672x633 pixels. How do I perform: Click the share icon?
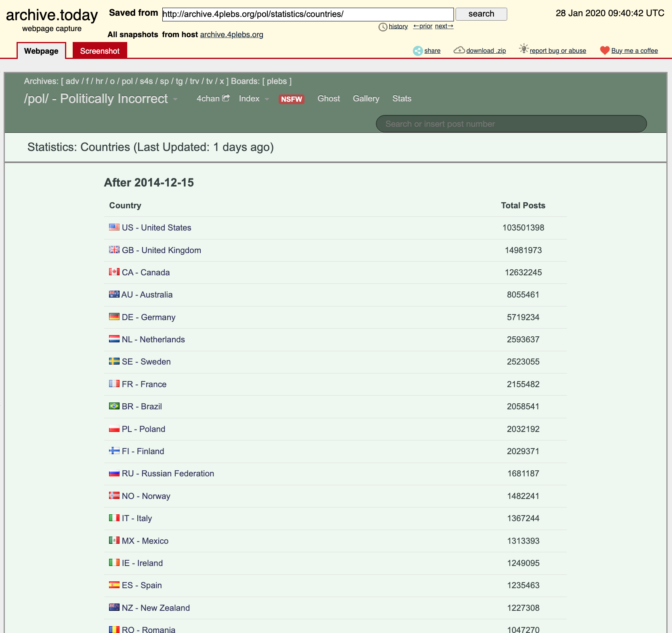[x=418, y=51]
